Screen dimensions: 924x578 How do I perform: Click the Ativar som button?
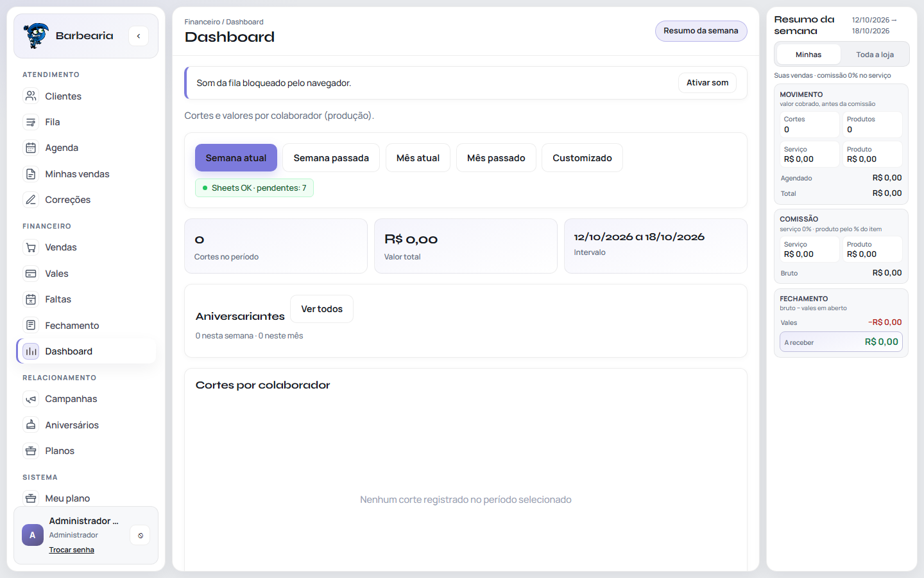coord(707,83)
